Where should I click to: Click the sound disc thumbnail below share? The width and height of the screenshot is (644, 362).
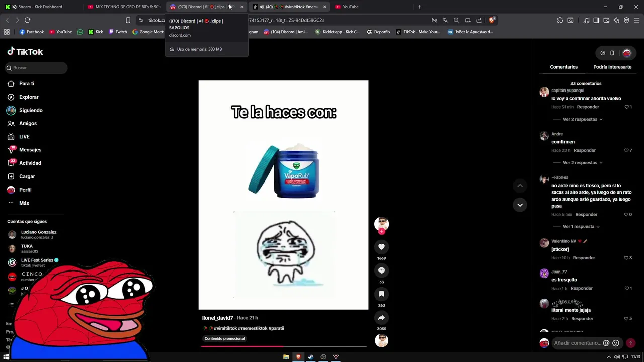pyautogui.click(x=382, y=341)
